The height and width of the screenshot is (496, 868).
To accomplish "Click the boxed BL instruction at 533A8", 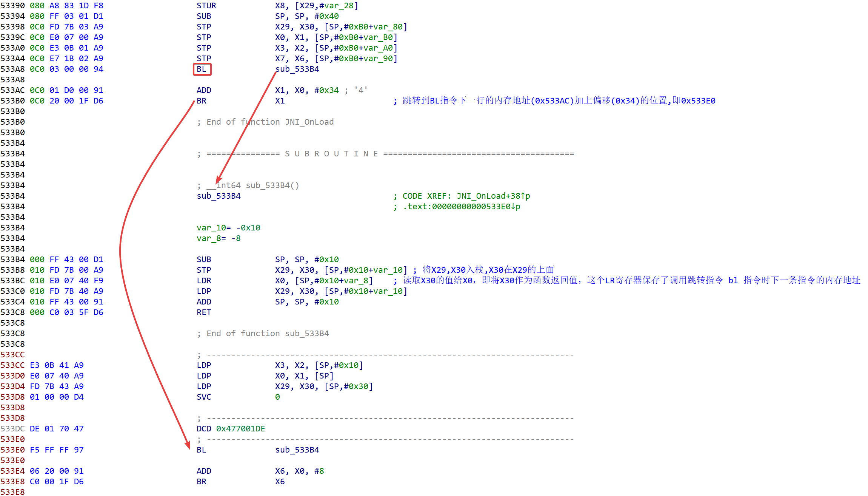I will click(x=202, y=69).
